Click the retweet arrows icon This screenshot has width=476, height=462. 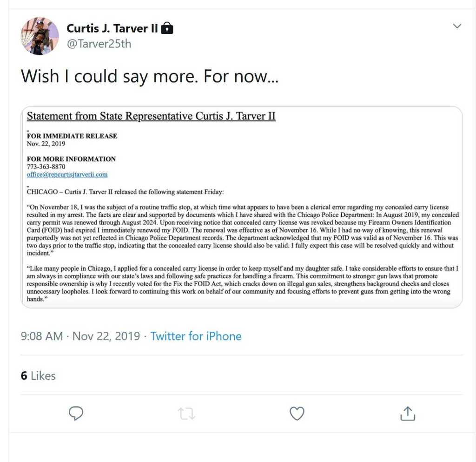[x=186, y=414]
